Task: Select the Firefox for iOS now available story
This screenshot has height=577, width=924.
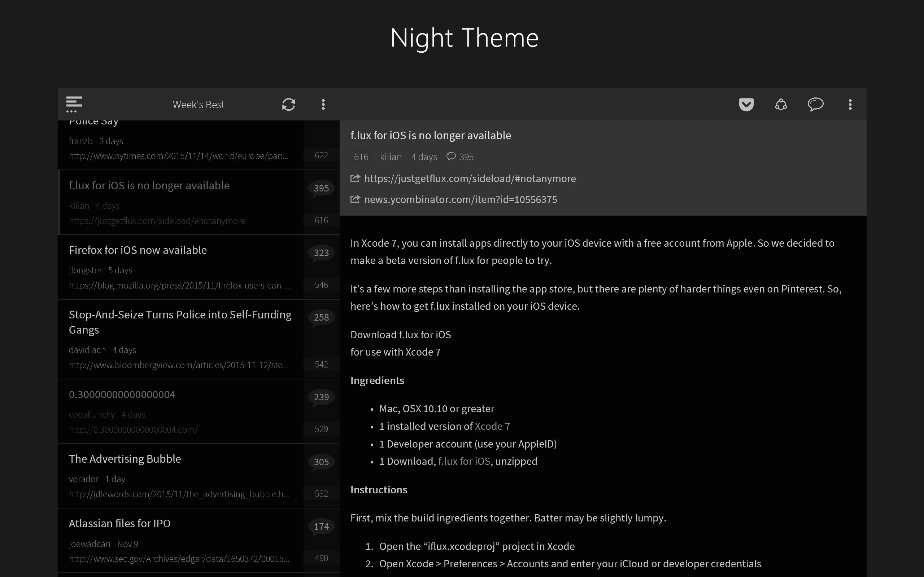Action: pyautogui.click(x=138, y=250)
